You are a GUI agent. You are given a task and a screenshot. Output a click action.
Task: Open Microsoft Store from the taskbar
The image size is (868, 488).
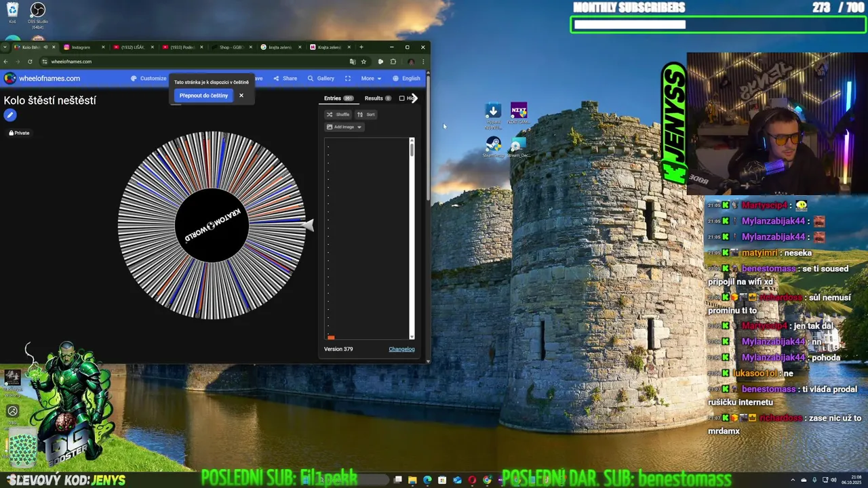click(442, 480)
